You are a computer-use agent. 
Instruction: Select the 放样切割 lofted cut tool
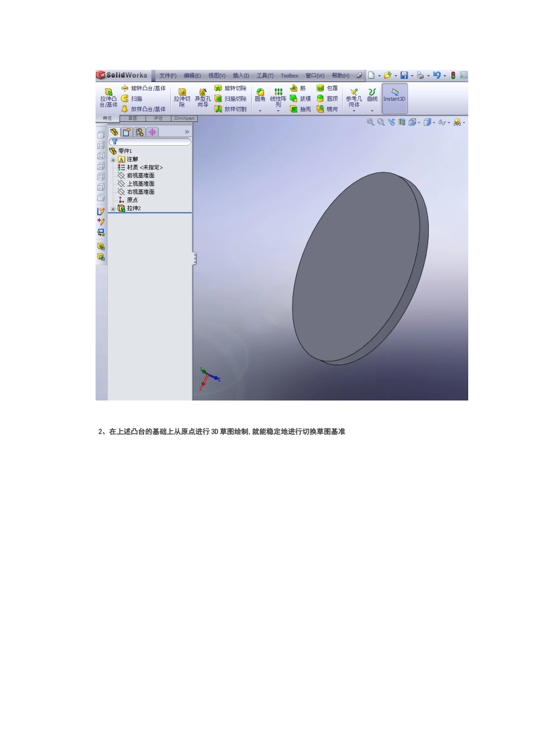230,109
